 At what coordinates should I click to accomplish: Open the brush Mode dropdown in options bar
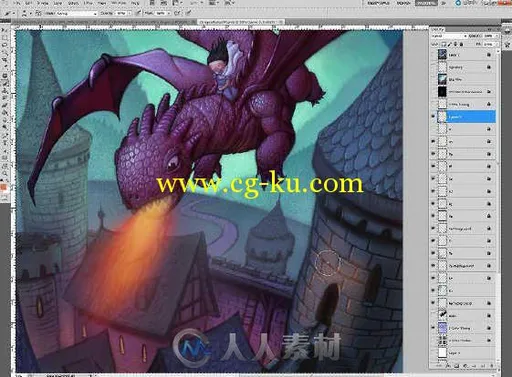click(70, 13)
